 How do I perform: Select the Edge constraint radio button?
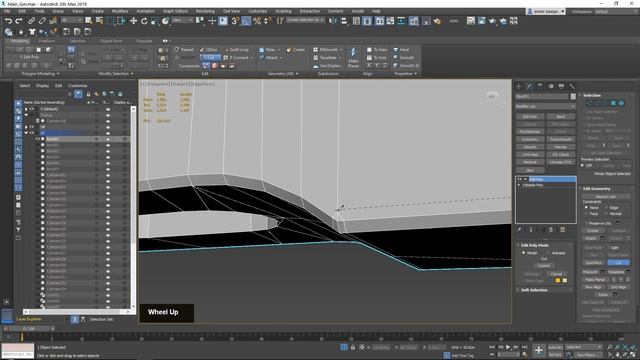611,208
